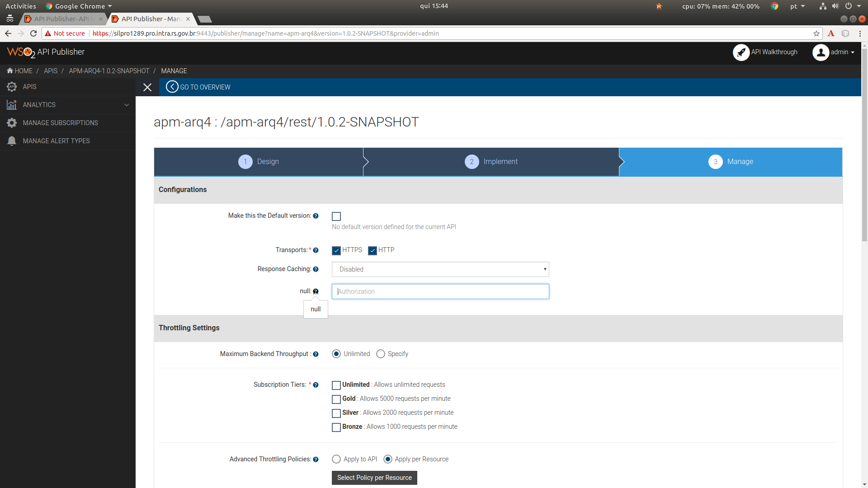Image resolution: width=868 pixels, height=488 pixels.
Task: Select the Manage step tab
Action: (x=731, y=162)
